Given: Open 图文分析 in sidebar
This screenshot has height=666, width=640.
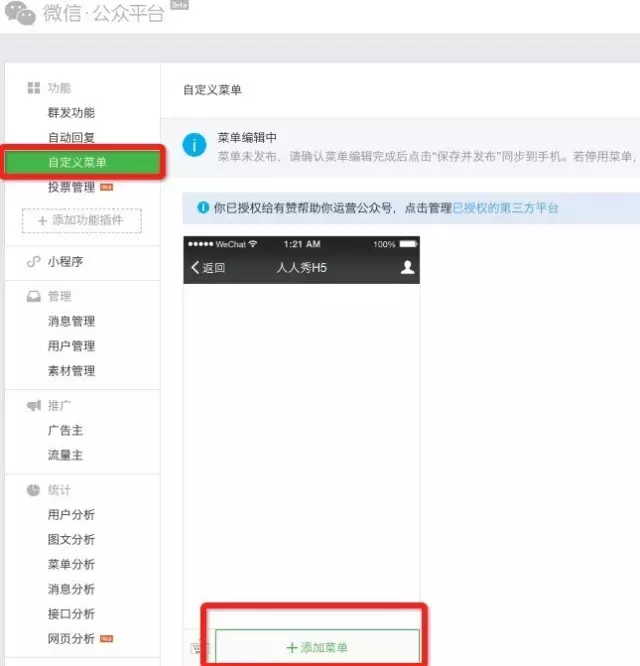Looking at the screenshot, I should click(71, 539).
